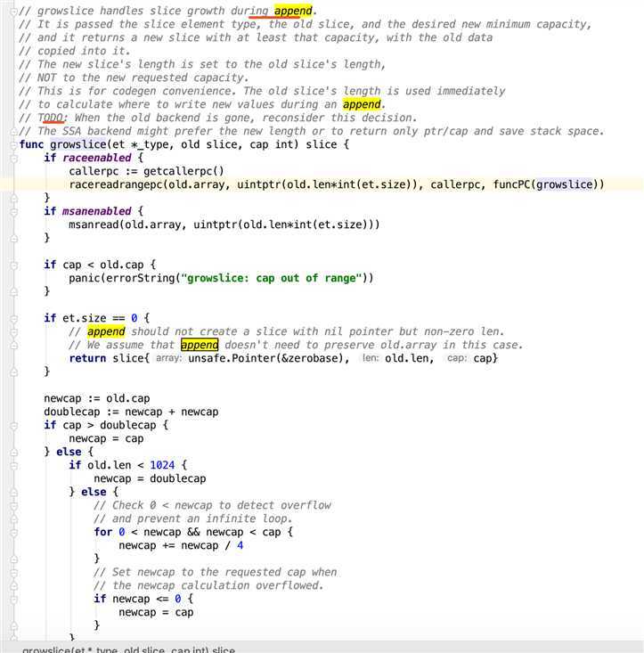644x653 pixels.
Task: Click the 'msanenabled' identifier
Action: 96,211
